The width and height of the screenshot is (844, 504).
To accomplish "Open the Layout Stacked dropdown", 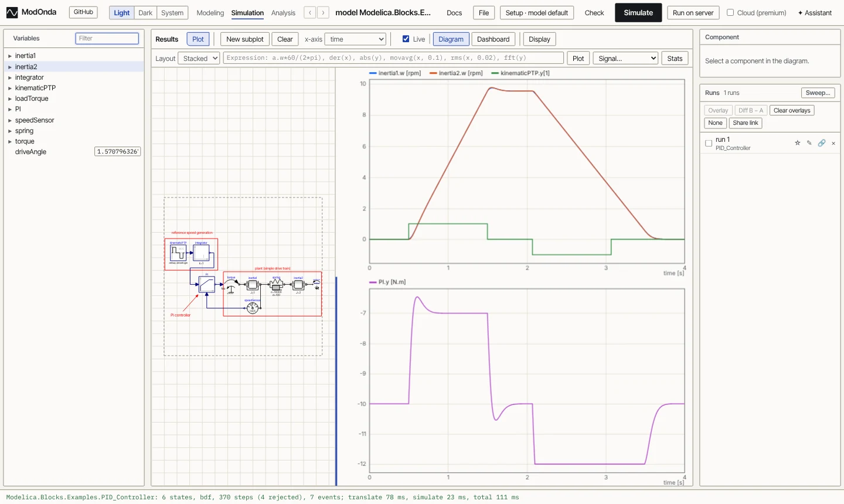I will tap(199, 58).
